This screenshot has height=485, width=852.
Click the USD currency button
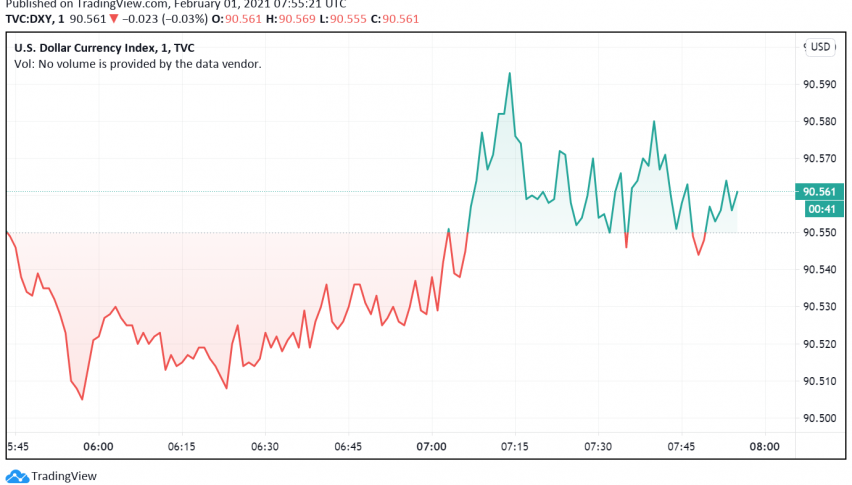820,47
